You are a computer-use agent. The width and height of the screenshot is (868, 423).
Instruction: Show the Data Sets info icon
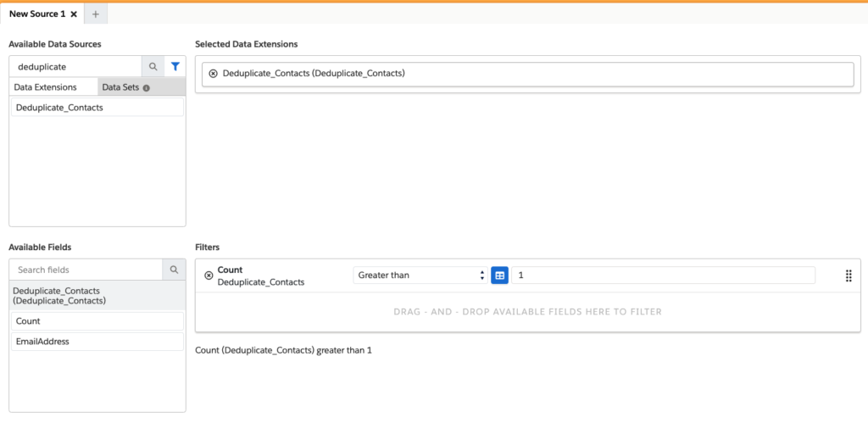[146, 87]
